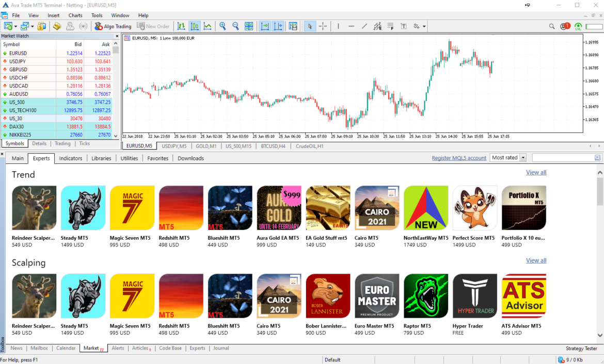Toggle auto-scroll on the chart

[x=265, y=26]
